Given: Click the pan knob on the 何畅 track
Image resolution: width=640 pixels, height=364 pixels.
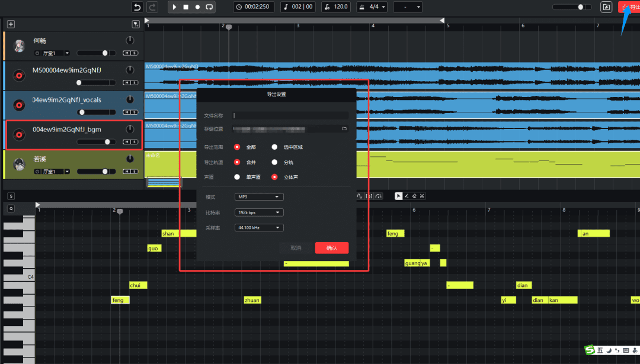Looking at the screenshot, I should 130,40.
